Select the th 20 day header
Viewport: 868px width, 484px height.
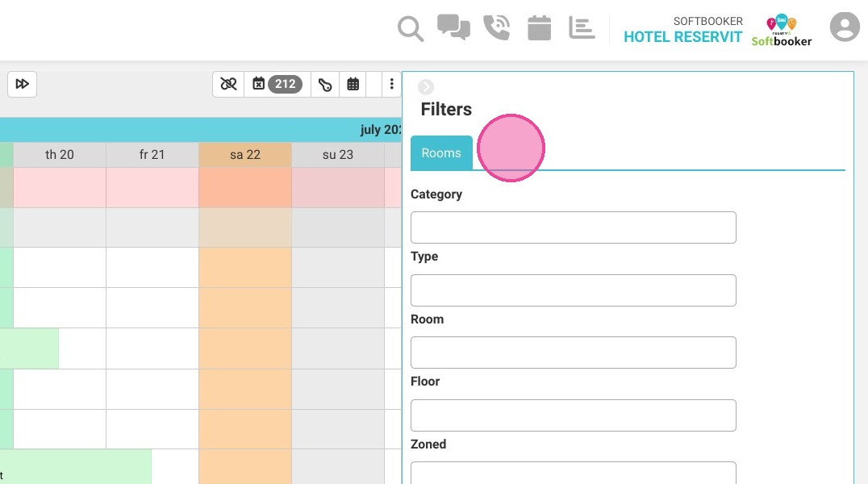coord(59,155)
